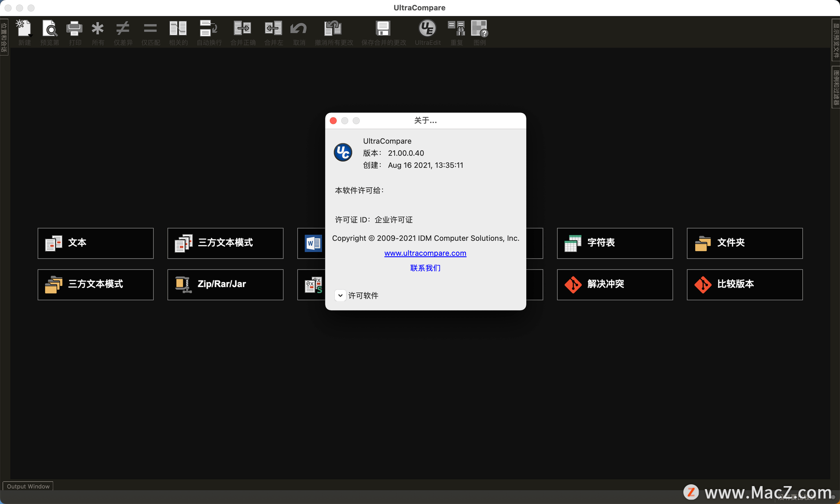Click the 本软件许可给 label

pos(359,190)
